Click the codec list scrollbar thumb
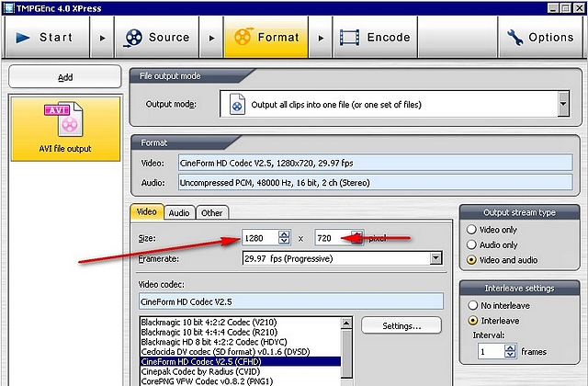 coord(346,353)
